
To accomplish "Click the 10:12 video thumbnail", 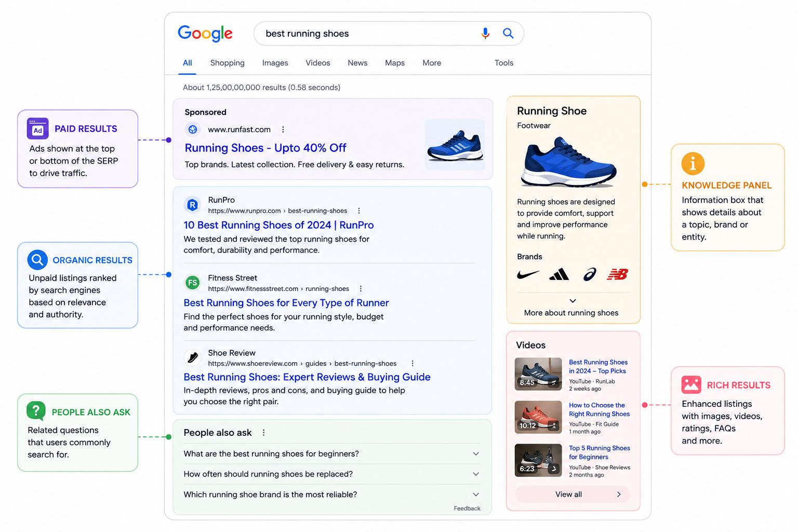I will (538, 417).
